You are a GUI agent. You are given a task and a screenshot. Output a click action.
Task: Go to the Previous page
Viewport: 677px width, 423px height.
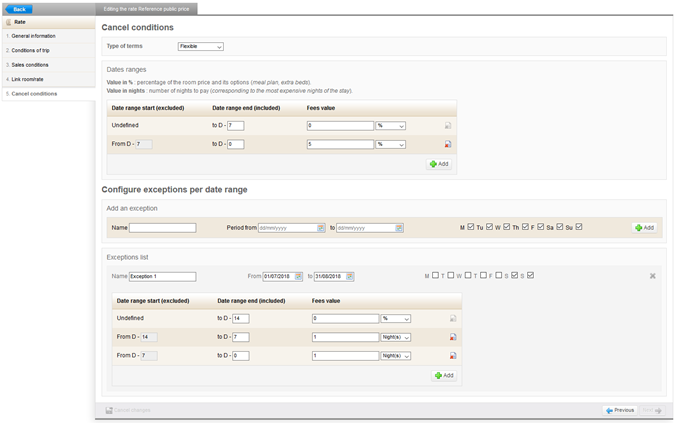(x=620, y=410)
